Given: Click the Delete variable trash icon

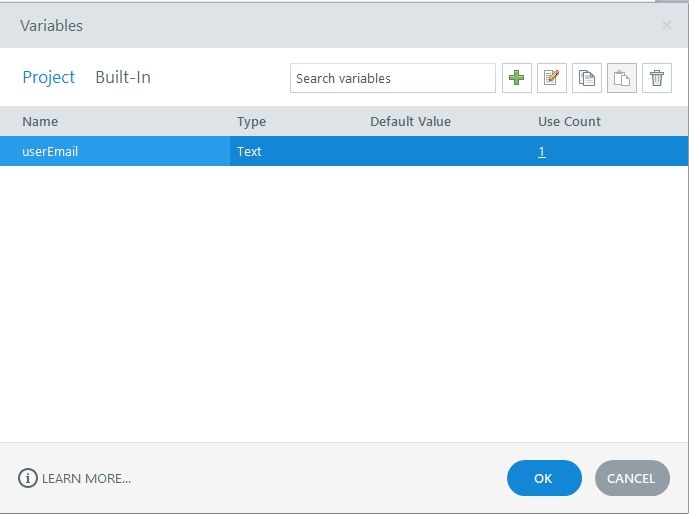Looking at the screenshot, I should (656, 78).
